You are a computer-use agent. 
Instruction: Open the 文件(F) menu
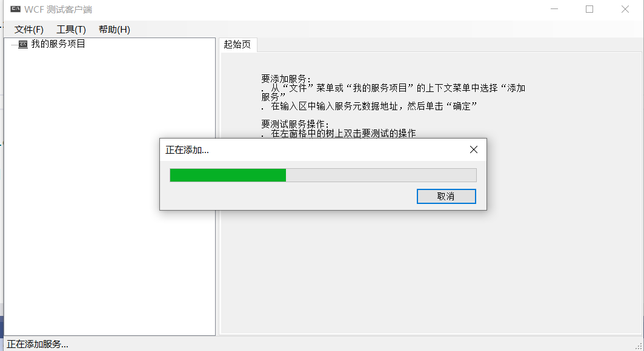click(28, 30)
